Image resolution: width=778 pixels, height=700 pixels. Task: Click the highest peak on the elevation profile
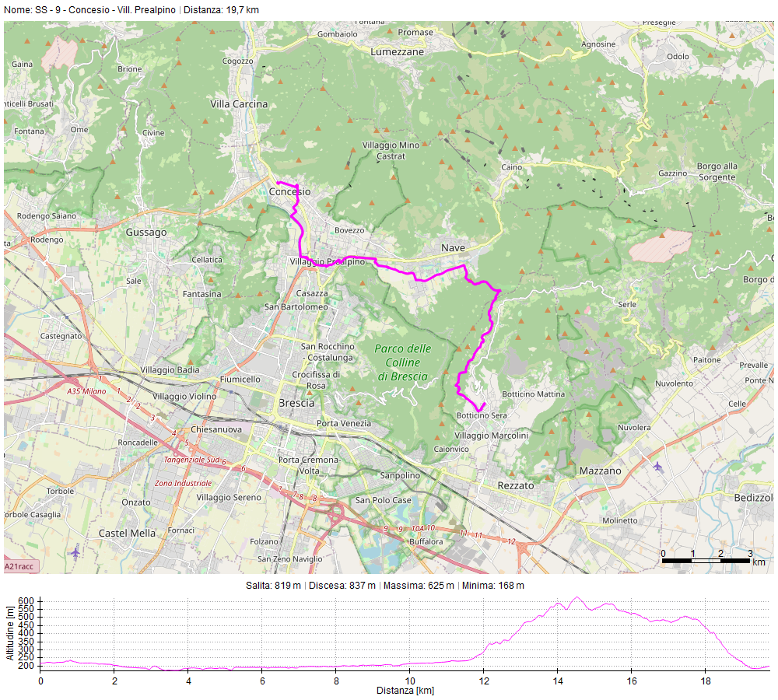coord(576,597)
